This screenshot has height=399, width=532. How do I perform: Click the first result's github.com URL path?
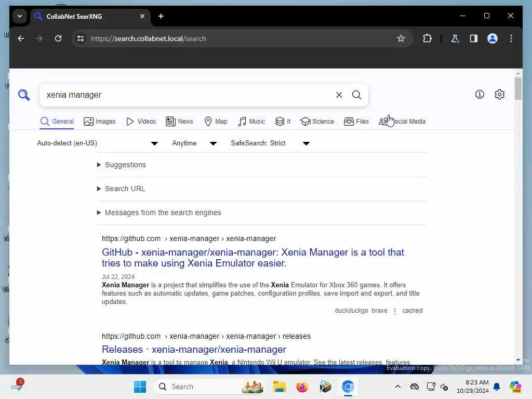click(189, 239)
